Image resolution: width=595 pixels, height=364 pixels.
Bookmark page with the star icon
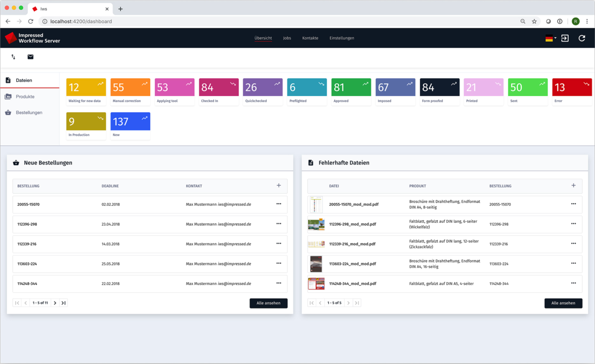point(534,21)
